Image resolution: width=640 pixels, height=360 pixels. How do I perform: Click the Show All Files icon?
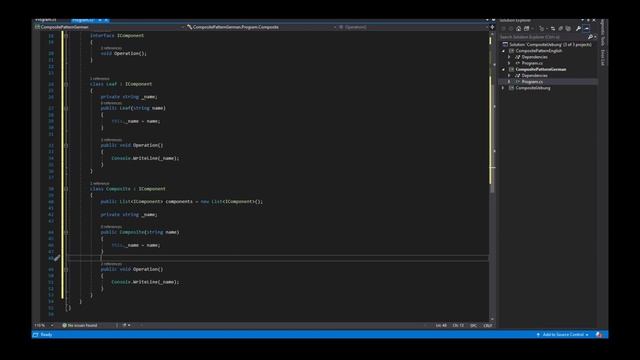[568, 29]
